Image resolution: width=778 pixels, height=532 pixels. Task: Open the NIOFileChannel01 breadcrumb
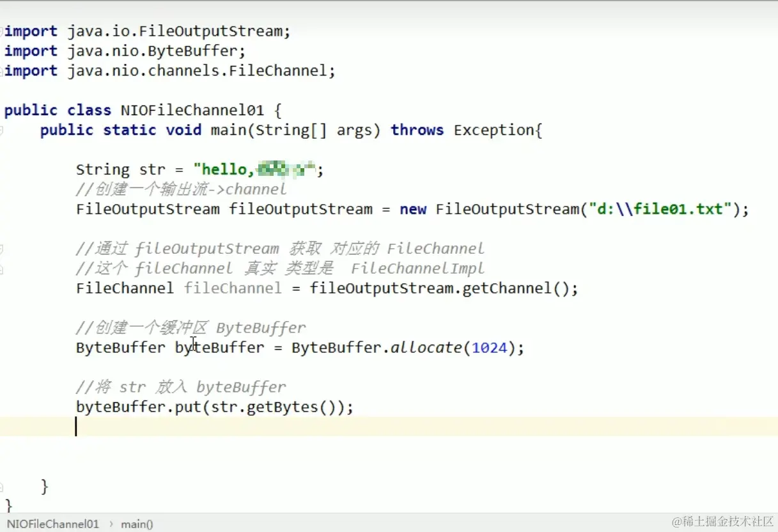click(53, 524)
